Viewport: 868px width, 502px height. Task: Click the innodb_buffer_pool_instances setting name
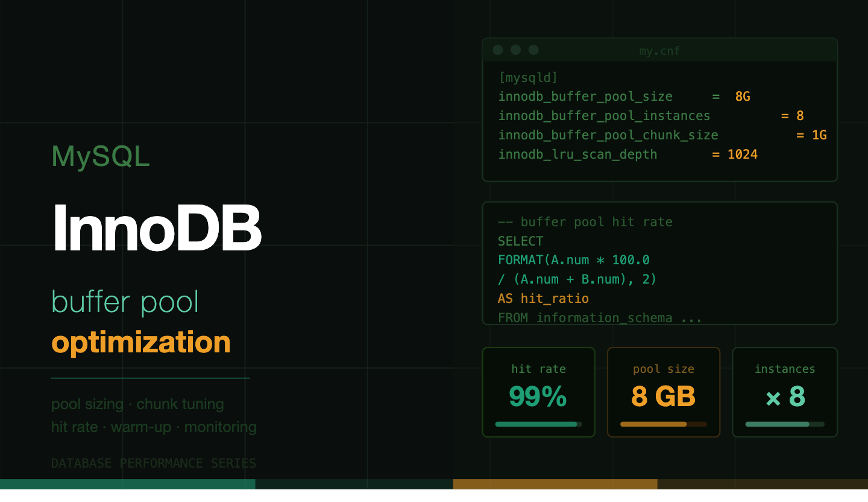604,116
